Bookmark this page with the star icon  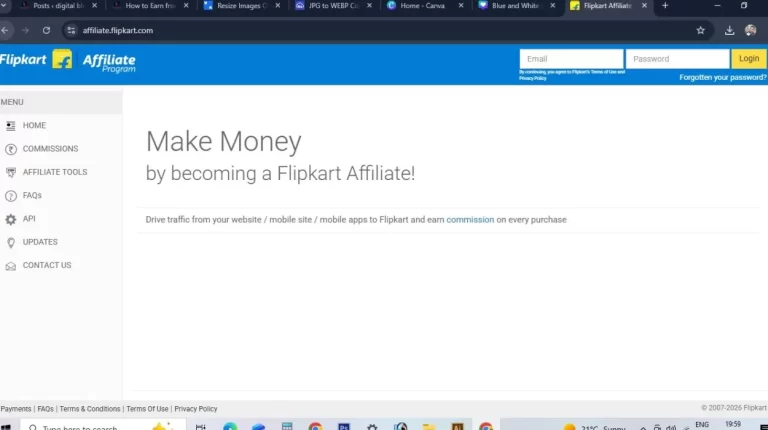pyautogui.click(x=700, y=30)
